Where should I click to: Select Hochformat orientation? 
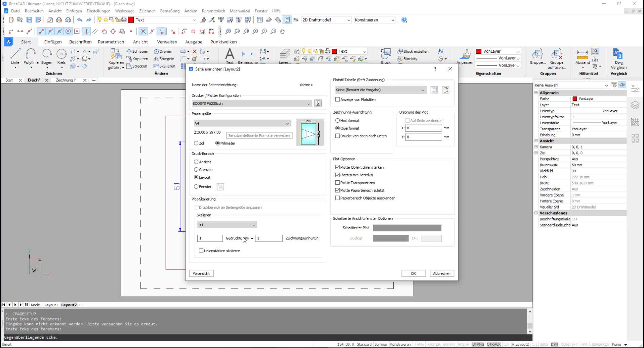[337, 120]
